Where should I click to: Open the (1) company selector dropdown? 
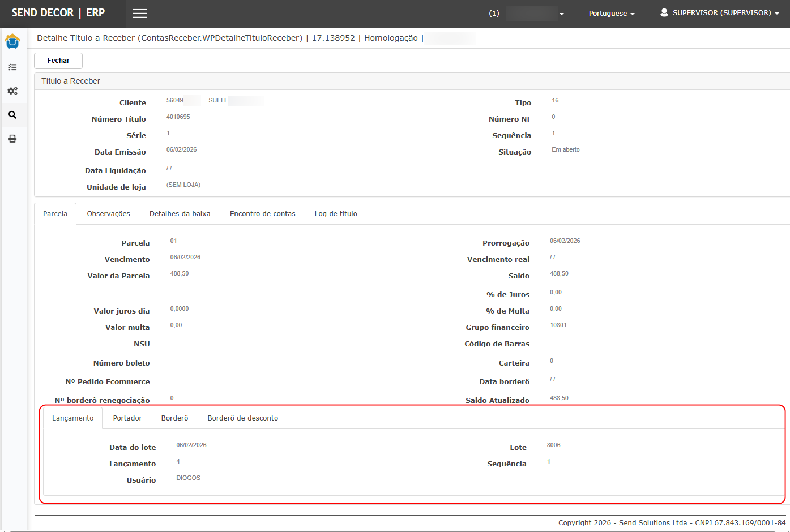pos(526,13)
